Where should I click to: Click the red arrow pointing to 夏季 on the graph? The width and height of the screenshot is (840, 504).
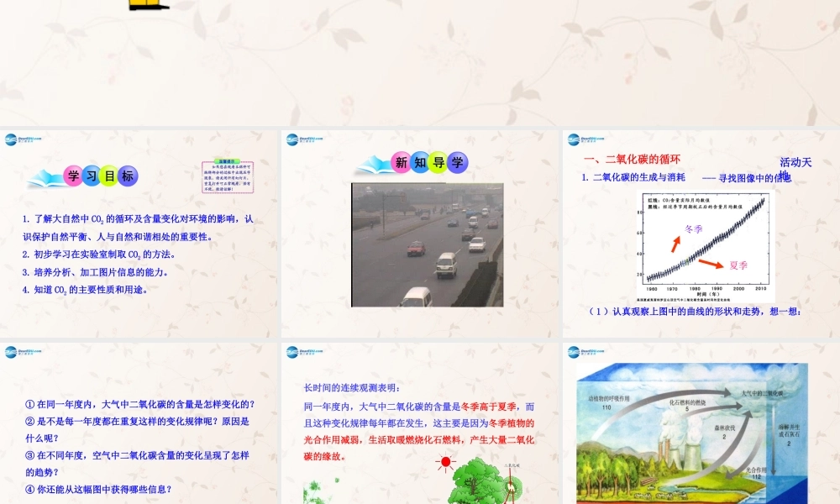(x=710, y=263)
